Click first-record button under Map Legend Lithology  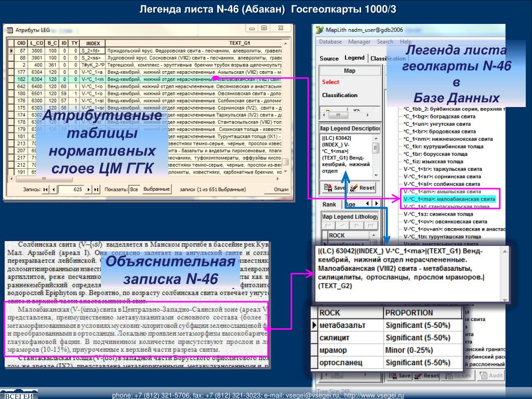(328, 225)
